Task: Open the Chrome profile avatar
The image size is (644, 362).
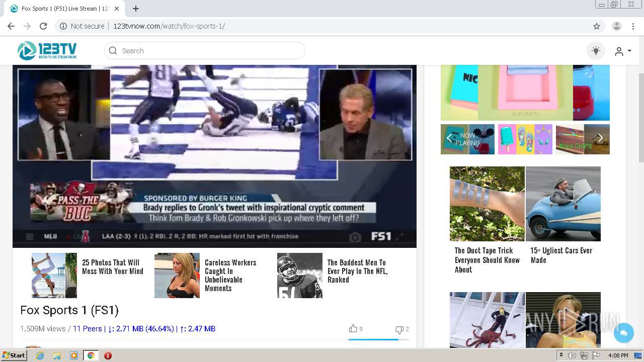Action: (617, 26)
